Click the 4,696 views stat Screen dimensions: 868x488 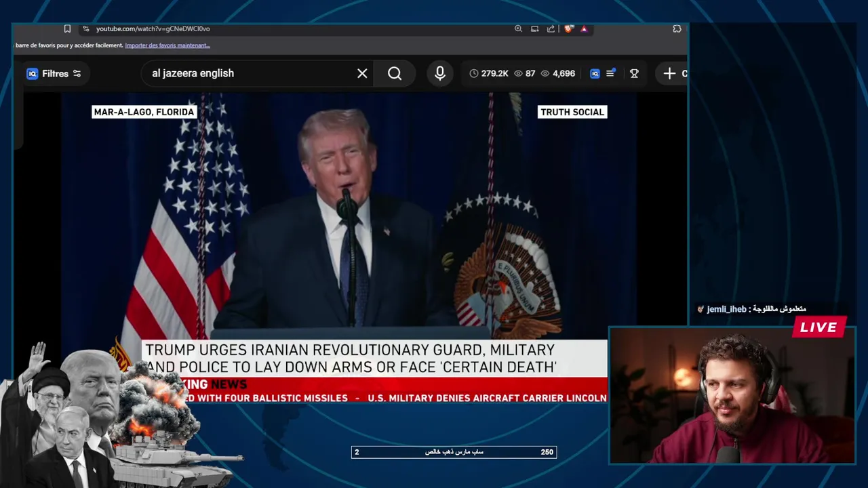coord(557,73)
